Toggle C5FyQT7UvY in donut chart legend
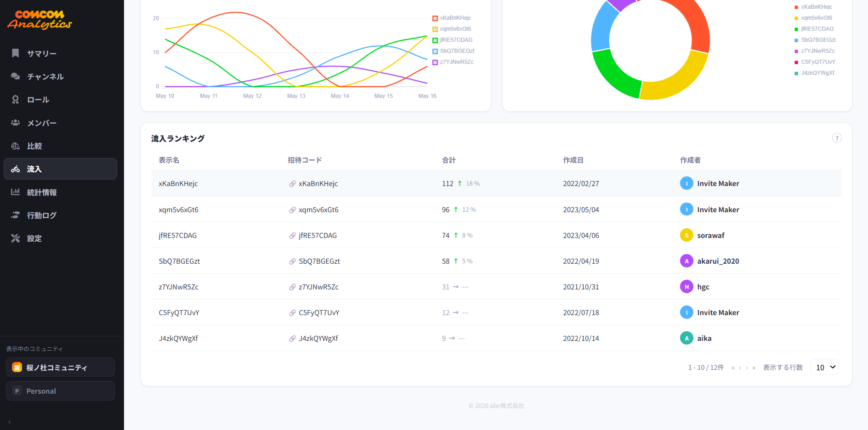This screenshot has width=868, height=430. pyautogui.click(x=815, y=62)
